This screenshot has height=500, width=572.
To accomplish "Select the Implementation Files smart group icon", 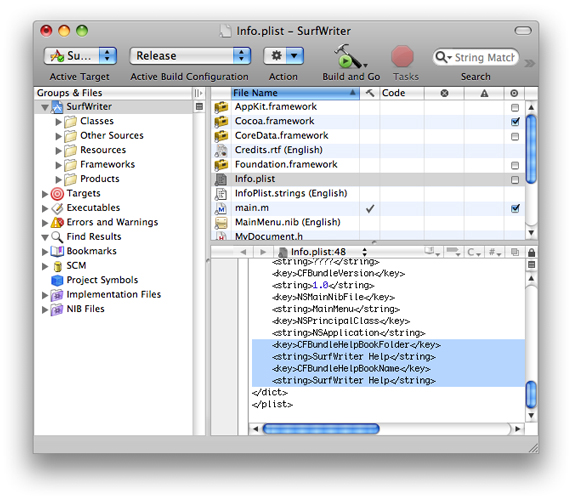I will 57,295.
